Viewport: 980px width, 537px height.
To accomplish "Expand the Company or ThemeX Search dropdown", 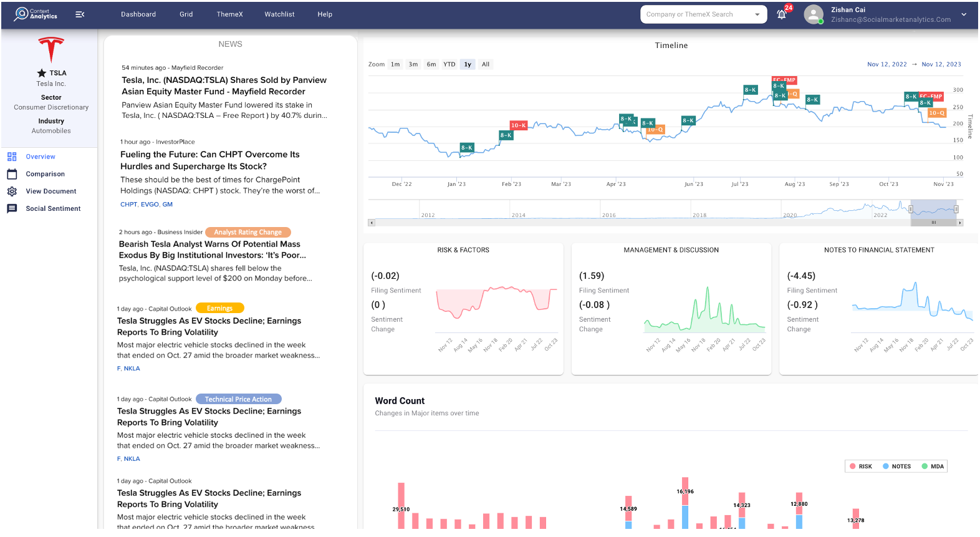I will pos(757,14).
